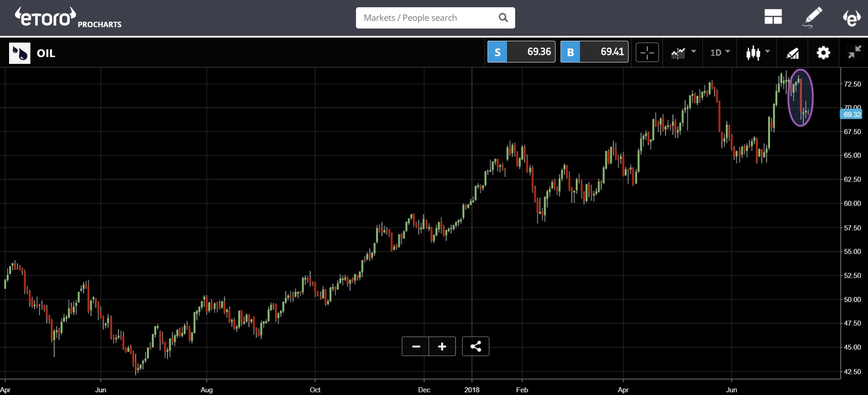Open the 1D timeframe dropdown
This screenshot has width=868, height=395.
pyautogui.click(x=720, y=53)
